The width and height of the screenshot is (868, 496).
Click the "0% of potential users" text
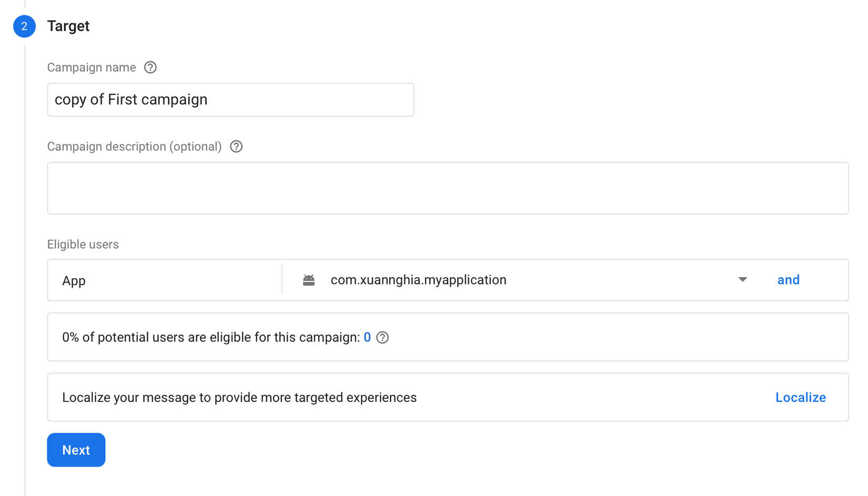(210, 338)
